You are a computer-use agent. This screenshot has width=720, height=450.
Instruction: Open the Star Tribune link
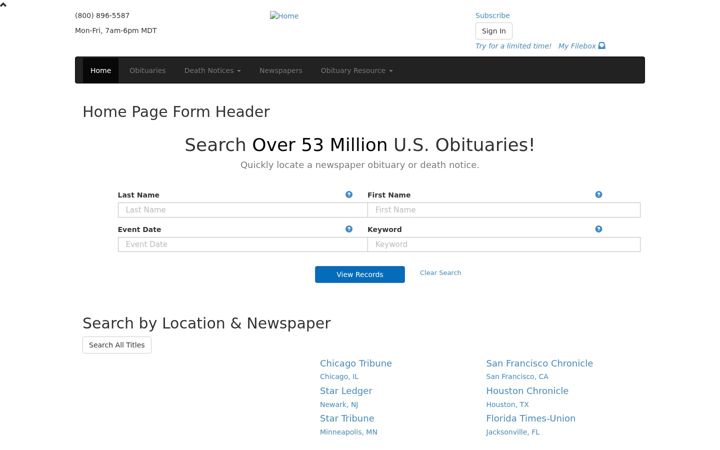347,418
